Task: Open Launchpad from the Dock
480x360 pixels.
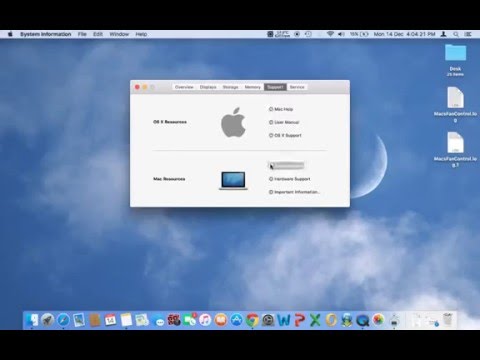Action: click(47, 320)
